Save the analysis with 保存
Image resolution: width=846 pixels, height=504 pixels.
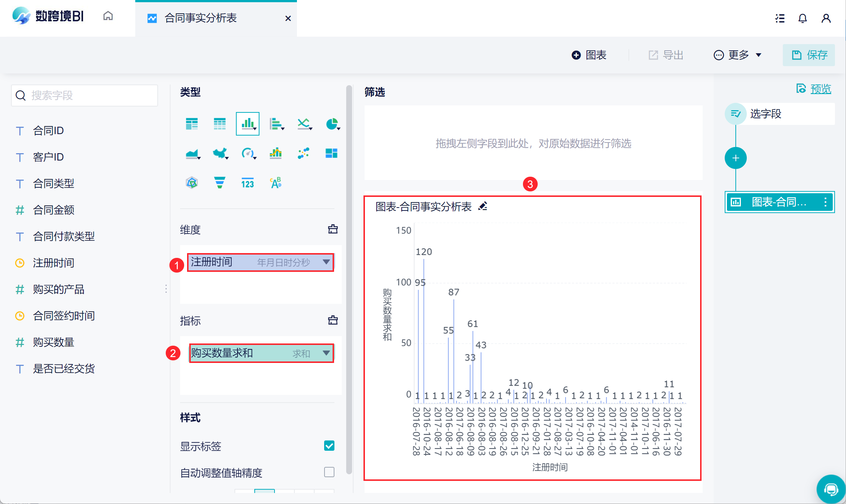pyautogui.click(x=809, y=55)
